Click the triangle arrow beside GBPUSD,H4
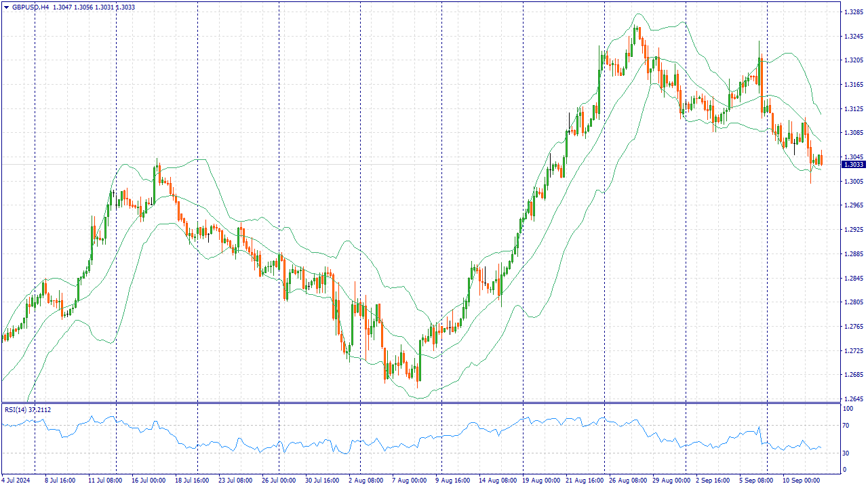 click(x=6, y=7)
